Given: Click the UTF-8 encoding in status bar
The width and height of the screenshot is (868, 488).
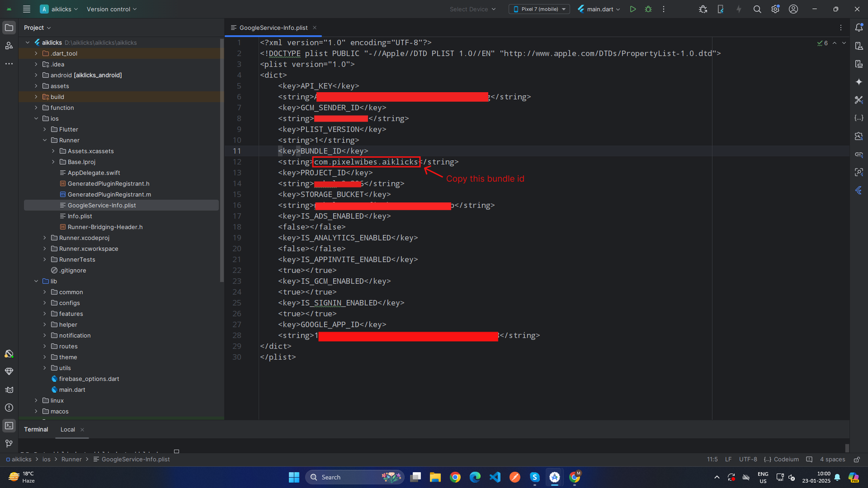Looking at the screenshot, I should [x=748, y=459].
